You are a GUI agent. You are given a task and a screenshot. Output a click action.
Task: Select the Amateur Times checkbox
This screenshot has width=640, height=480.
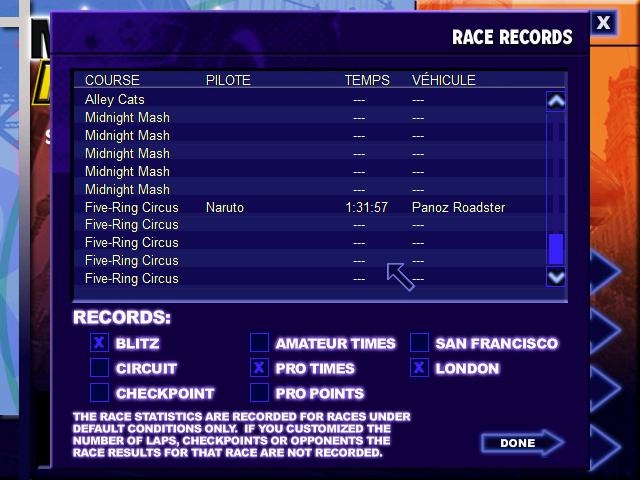click(259, 343)
